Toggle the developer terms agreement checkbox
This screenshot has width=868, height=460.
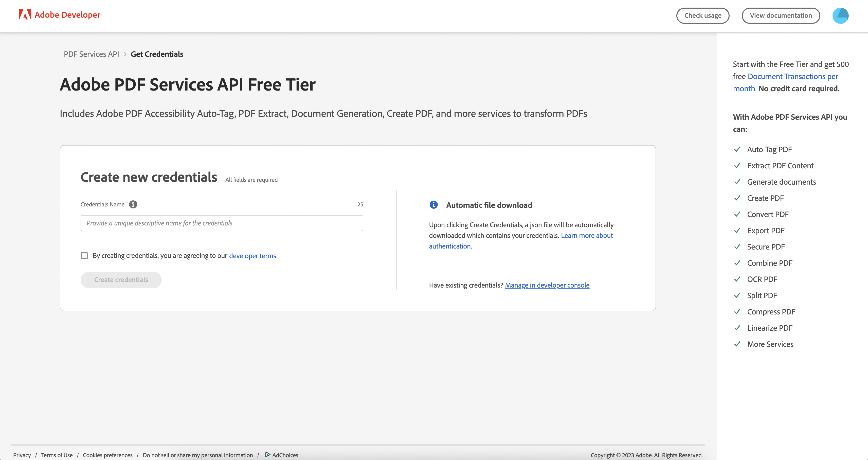84,256
